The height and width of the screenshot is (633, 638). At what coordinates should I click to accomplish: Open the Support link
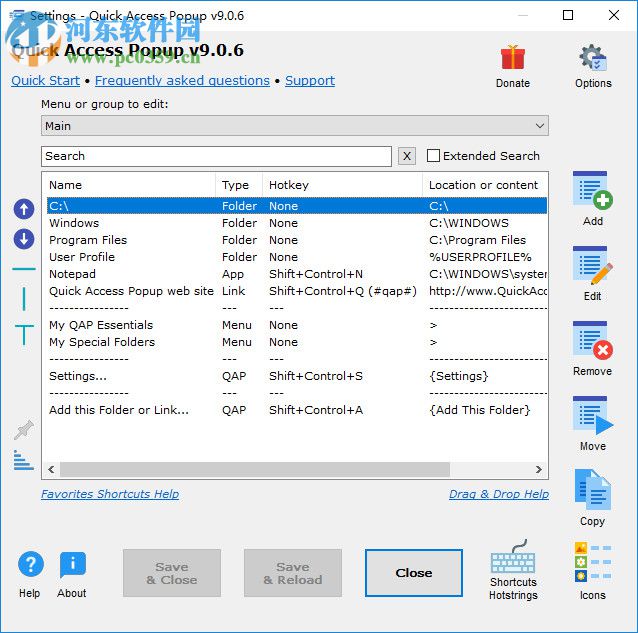pos(310,81)
